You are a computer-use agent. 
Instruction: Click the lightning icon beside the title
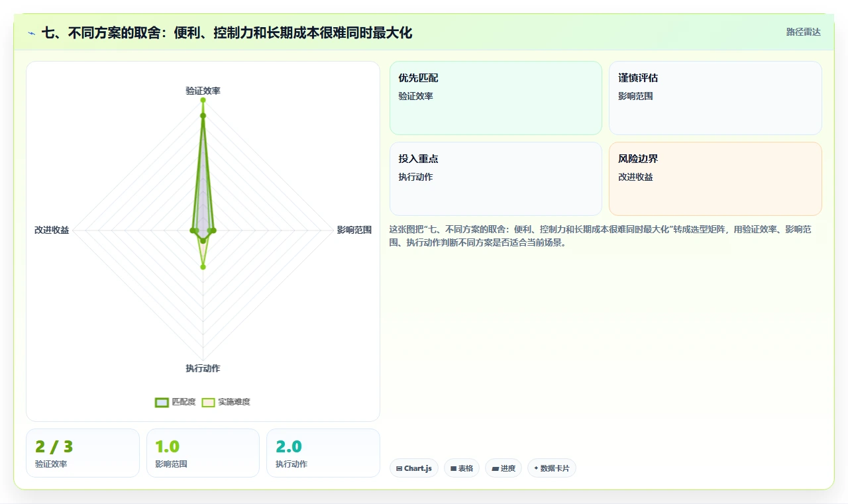[31, 32]
